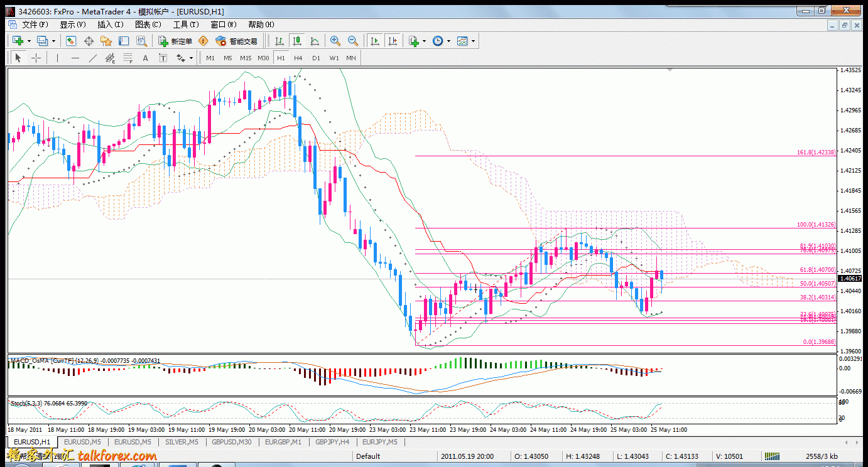Set timeframe to M1
Image resolution: width=868 pixels, height=467 pixels.
click(210, 58)
